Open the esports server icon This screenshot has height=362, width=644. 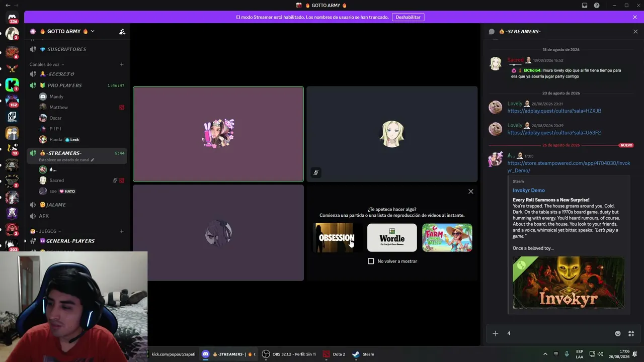[12, 117]
